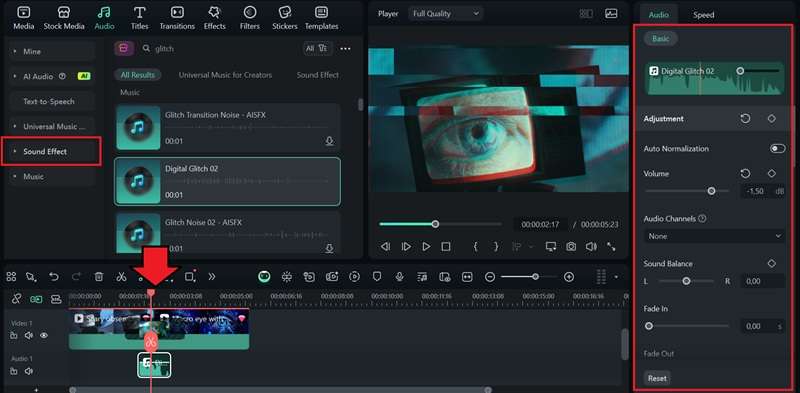The width and height of the screenshot is (800, 393).
Task: Click the volume dB value field
Action: click(x=756, y=191)
